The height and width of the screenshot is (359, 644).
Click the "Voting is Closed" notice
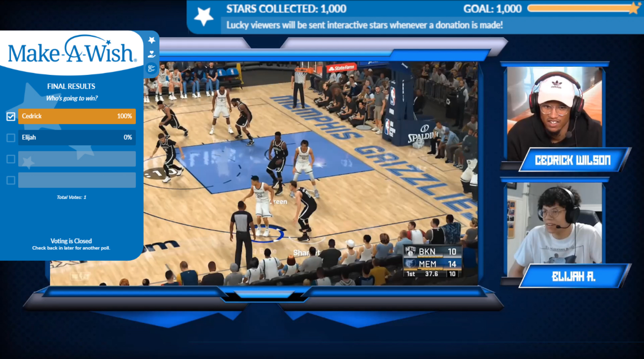pyautogui.click(x=71, y=241)
